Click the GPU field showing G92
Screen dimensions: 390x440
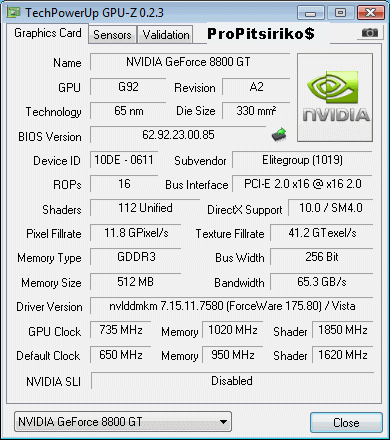pyautogui.click(x=128, y=87)
